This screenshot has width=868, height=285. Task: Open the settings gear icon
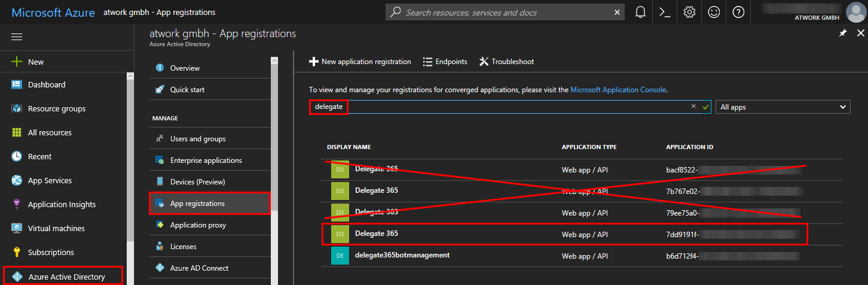tap(689, 12)
